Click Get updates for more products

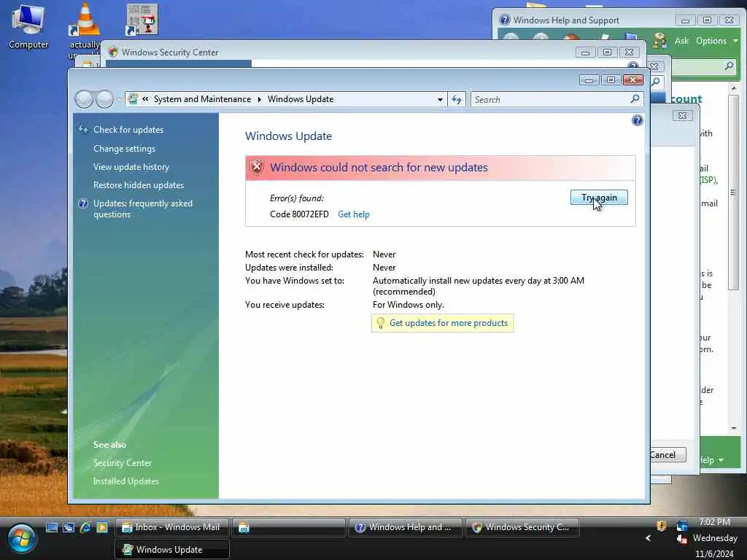tap(449, 323)
